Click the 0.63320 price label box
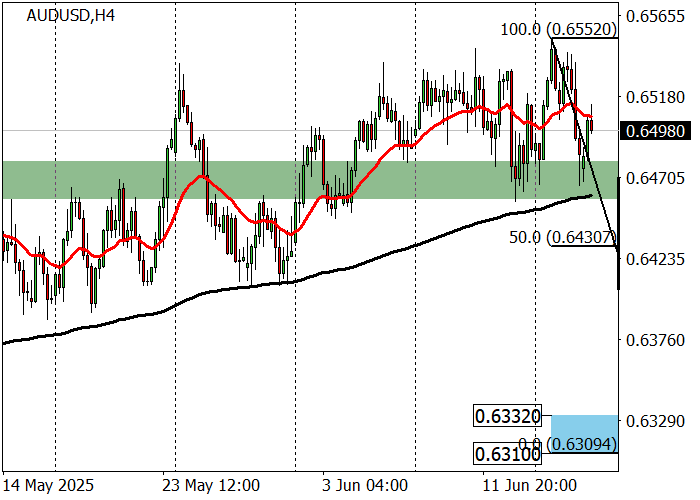Image resolution: width=700 pixels, height=500 pixels. click(508, 417)
